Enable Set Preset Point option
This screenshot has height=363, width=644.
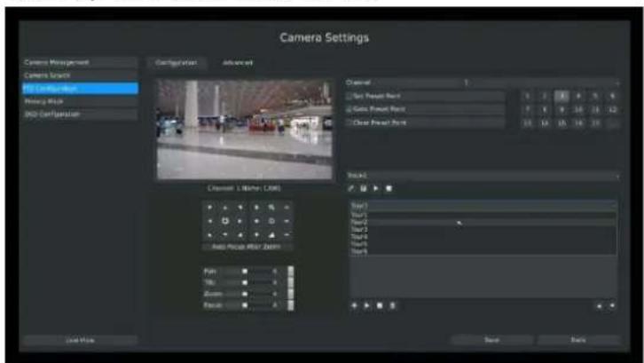pyautogui.click(x=349, y=96)
